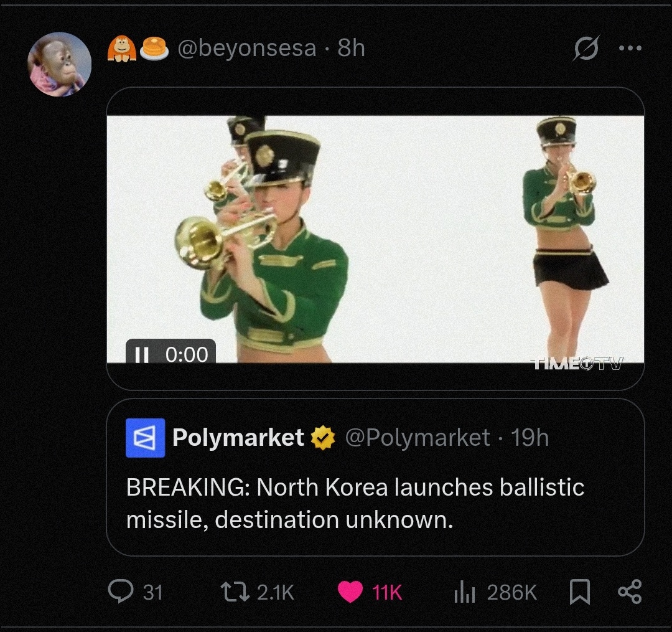Image resolution: width=672 pixels, height=632 pixels.
Task: Click the monkey and pancake emoji display name
Action: pos(138,48)
